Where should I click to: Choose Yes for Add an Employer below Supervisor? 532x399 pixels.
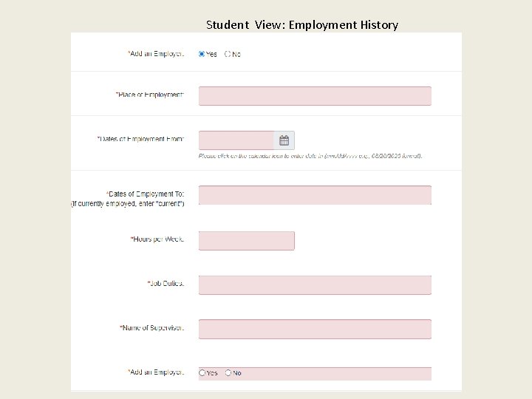pos(202,373)
